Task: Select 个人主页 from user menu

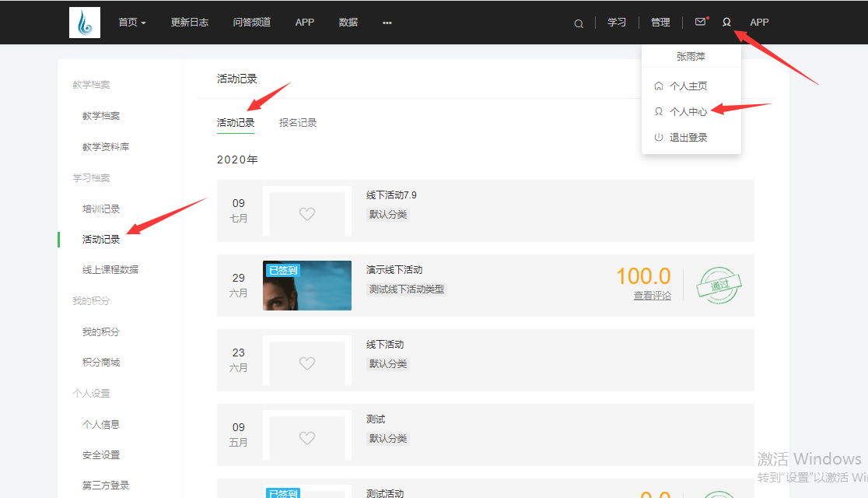Action: 688,86
